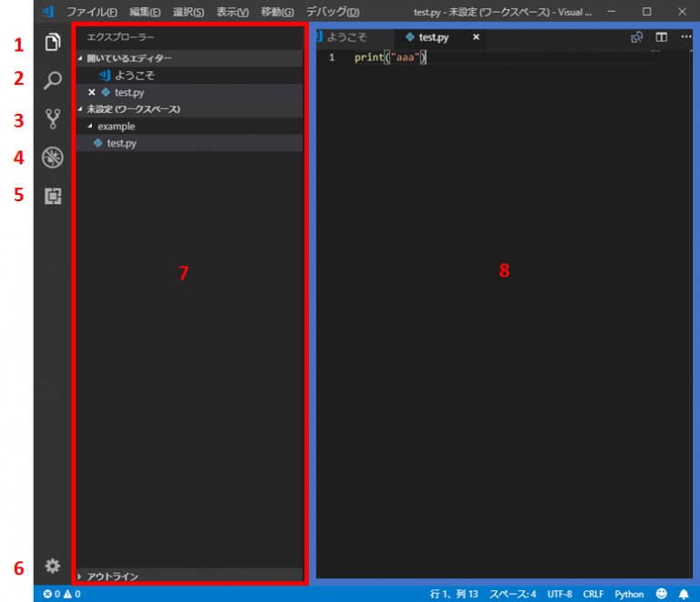The height and width of the screenshot is (602, 700).
Task: Open the Explorer view in activity bar
Action: click(53, 43)
